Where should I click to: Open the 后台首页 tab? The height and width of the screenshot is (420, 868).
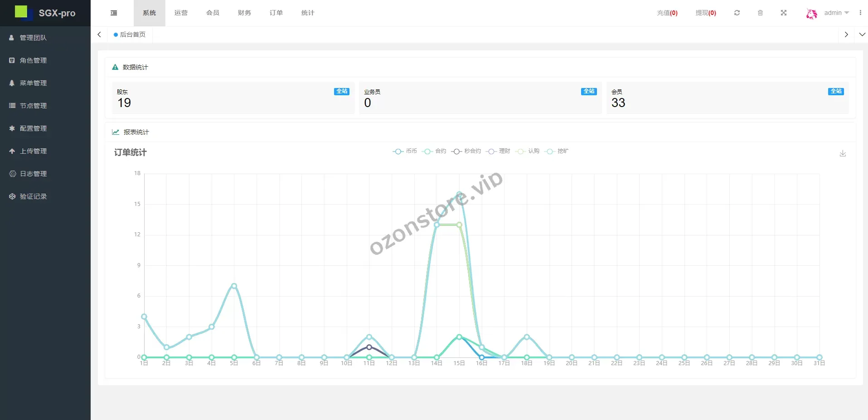coord(130,34)
